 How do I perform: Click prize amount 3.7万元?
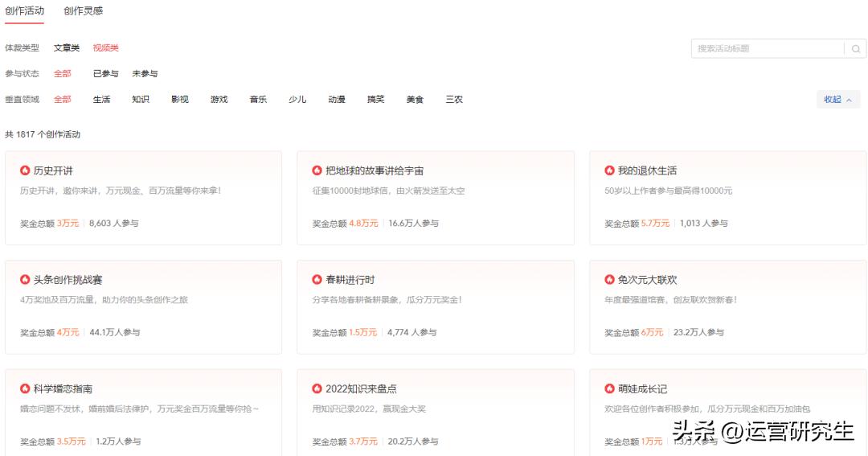tap(363, 442)
